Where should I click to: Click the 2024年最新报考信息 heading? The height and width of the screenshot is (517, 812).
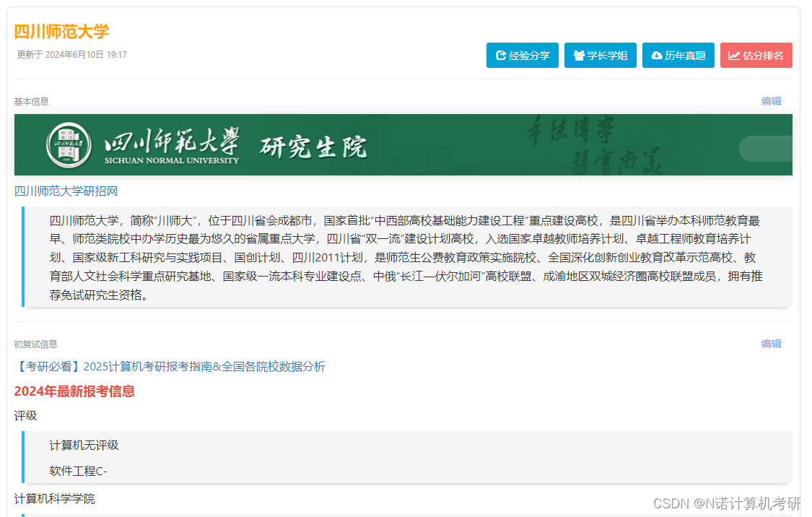74,391
